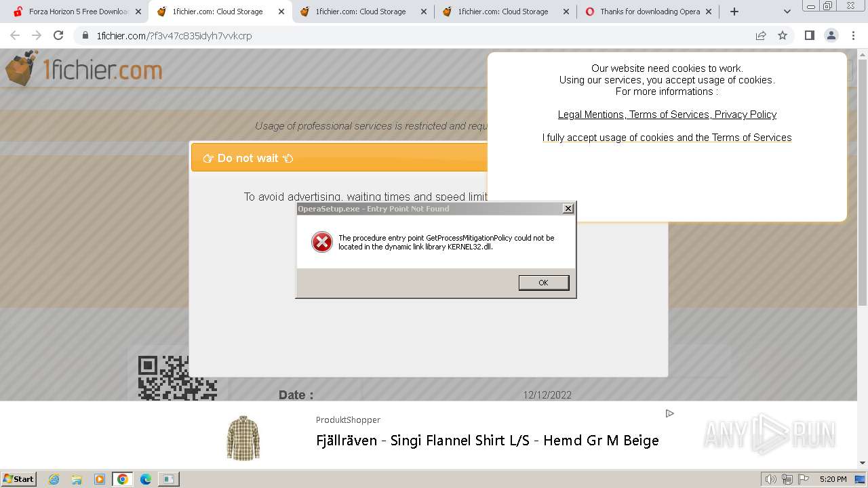Toggle the Chrome side panel

click(809, 35)
